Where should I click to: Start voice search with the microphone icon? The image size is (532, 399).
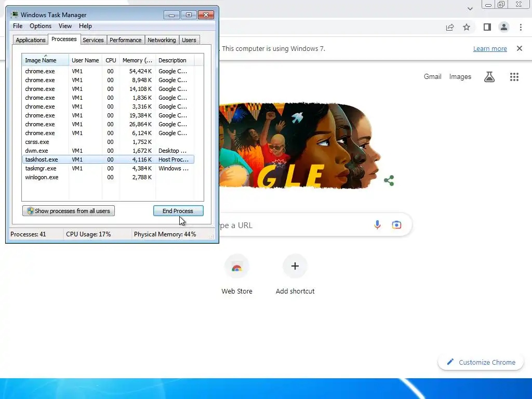point(377,224)
